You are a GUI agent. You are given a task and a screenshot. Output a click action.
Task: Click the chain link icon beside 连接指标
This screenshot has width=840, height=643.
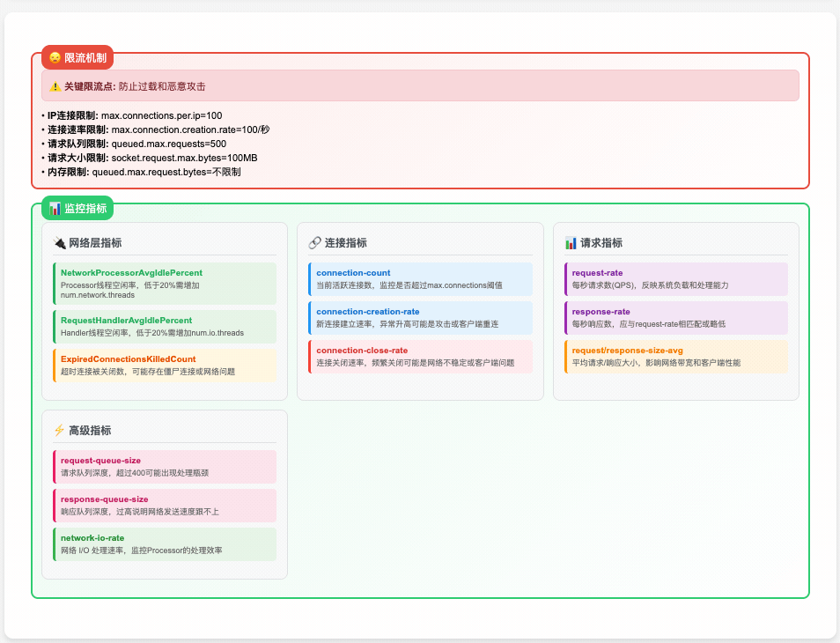(x=314, y=243)
